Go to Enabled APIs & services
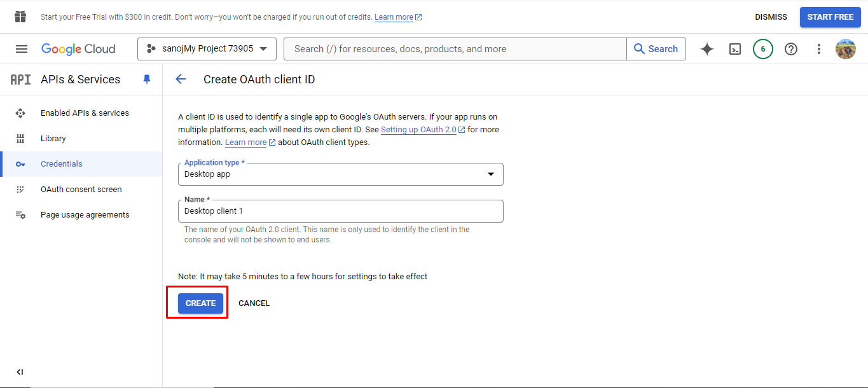Screen dimensions: 868x388 click(85, 113)
